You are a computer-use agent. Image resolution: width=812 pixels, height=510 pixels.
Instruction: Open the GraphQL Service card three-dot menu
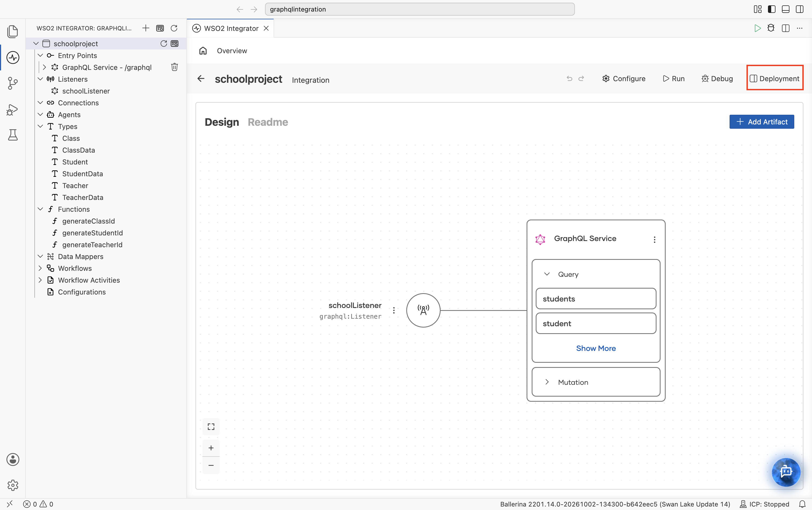coord(654,239)
